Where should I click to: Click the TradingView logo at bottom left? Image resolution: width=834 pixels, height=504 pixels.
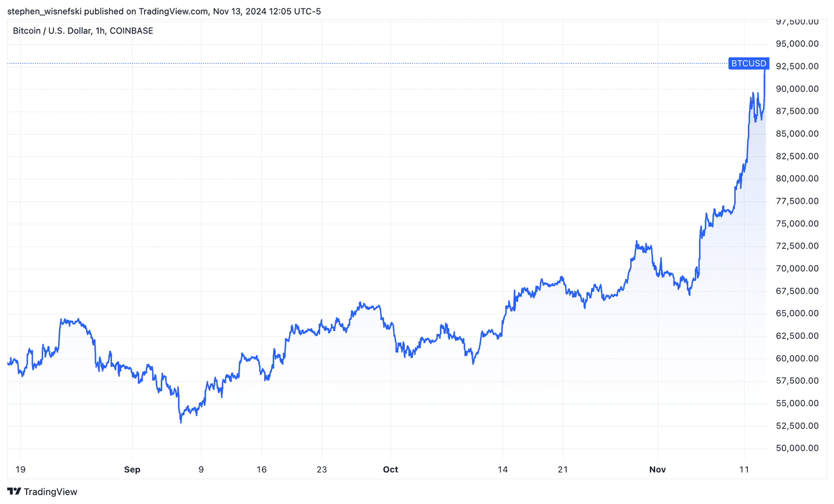tap(42, 492)
